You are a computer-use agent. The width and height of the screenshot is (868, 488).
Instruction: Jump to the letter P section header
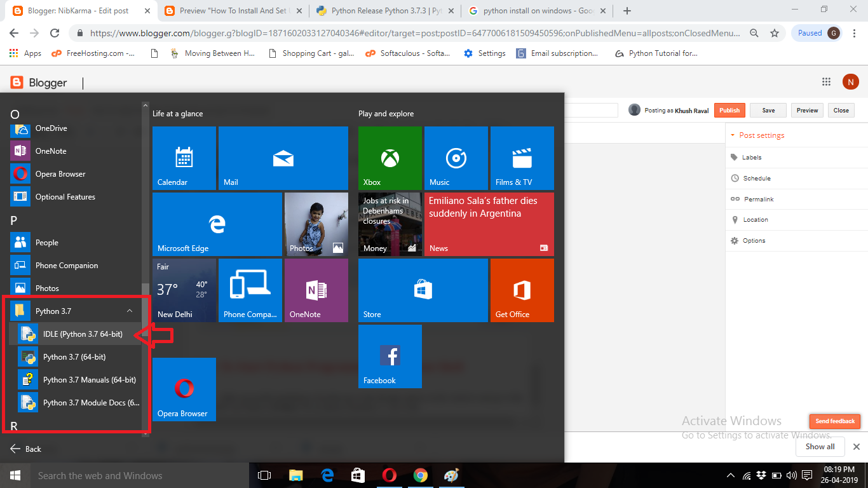pyautogui.click(x=14, y=220)
